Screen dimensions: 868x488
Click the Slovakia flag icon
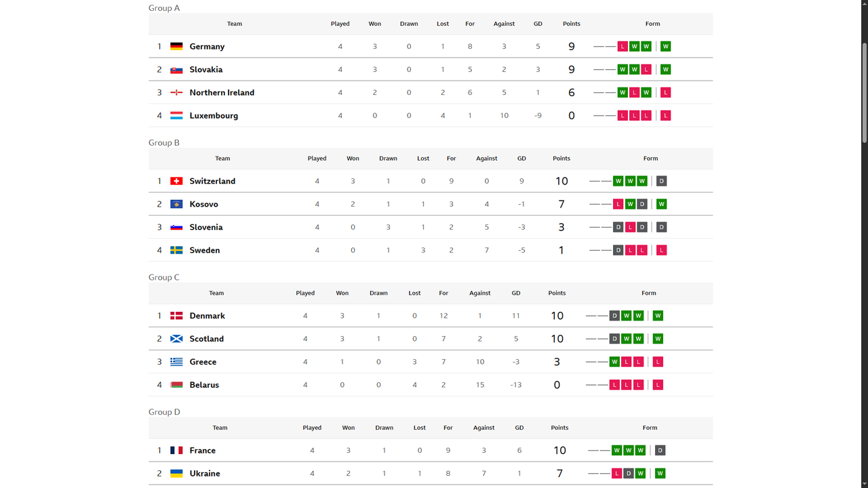[176, 69]
